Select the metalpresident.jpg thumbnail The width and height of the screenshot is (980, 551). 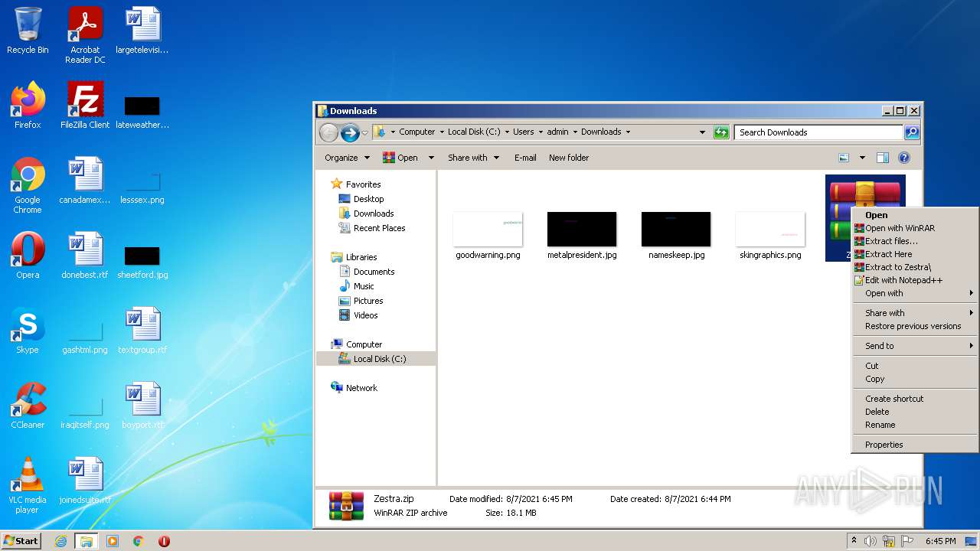point(582,236)
